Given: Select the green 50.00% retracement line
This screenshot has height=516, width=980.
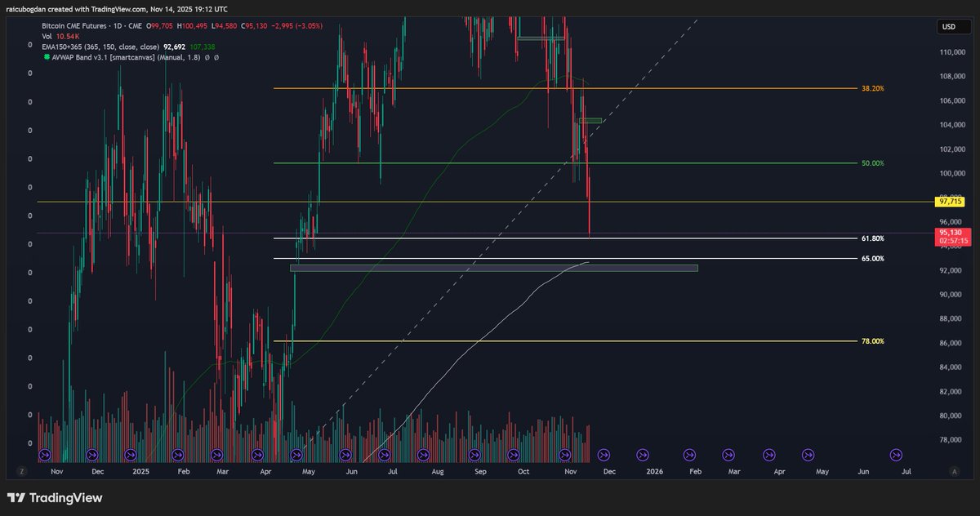Looking at the screenshot, I should point(567,163).
